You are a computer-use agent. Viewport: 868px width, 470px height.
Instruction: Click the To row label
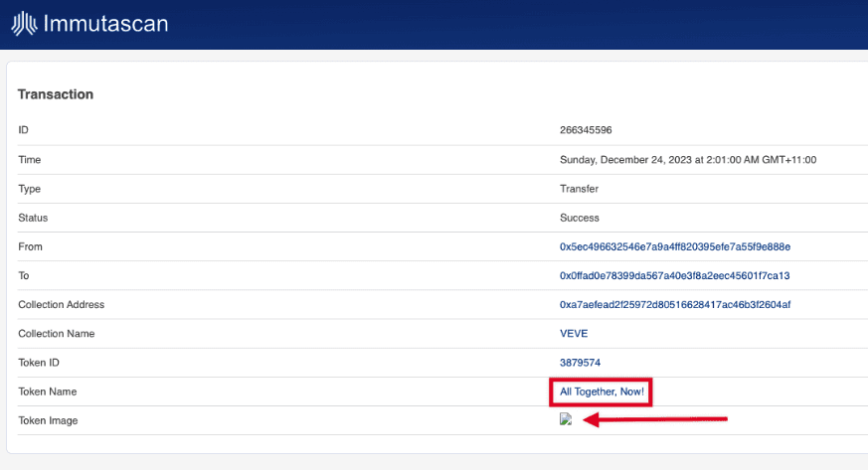[x=23, y=275]
